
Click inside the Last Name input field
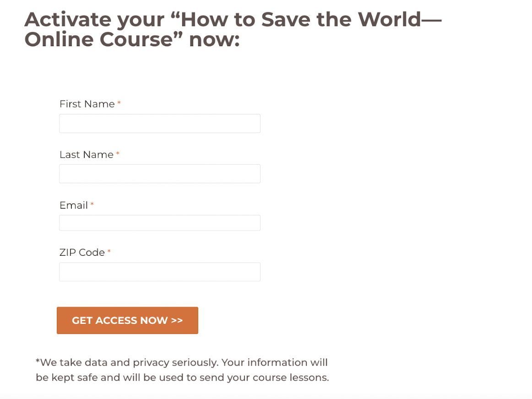pyautogui.click(x=159, y=173)
